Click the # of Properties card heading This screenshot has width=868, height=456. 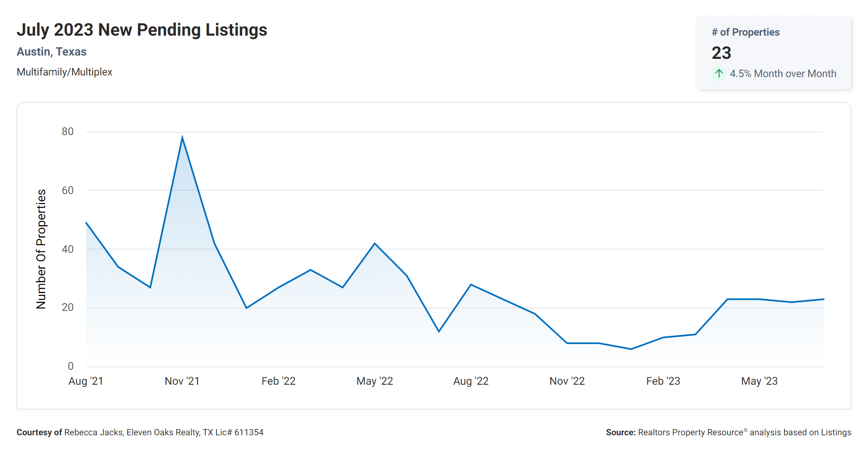(x=745, y=32)
